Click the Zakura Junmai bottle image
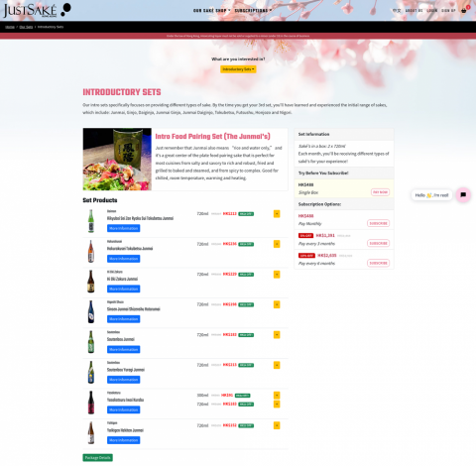Image resolution: width=476 pixels, height=466 pixels. pos(91,282)
